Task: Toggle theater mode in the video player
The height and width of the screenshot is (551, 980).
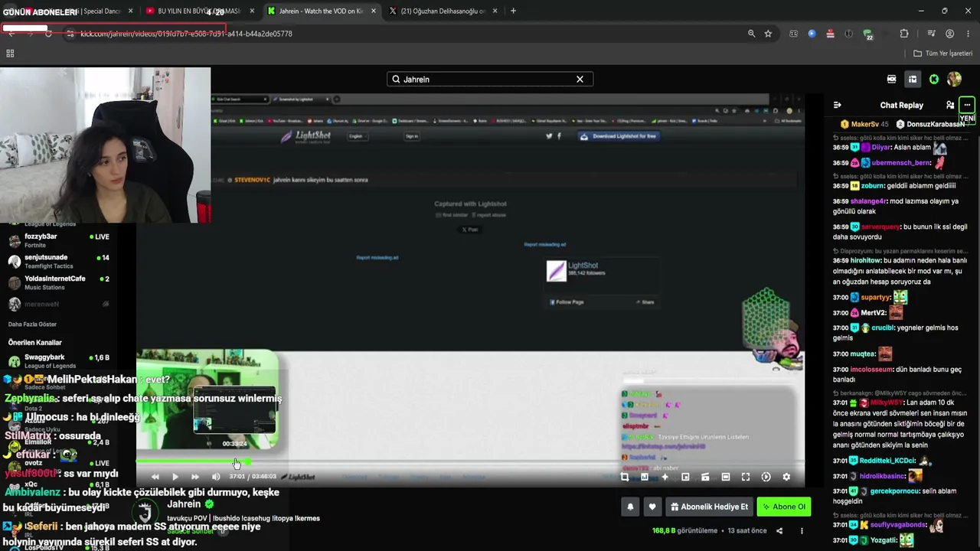Action: [x=726, y=477]
